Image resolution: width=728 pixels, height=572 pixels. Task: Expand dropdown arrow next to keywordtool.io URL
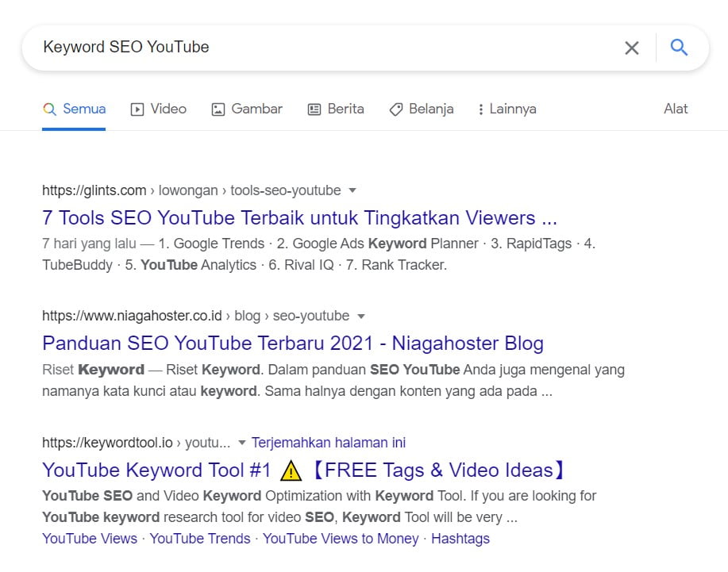(x=241, y=443)
